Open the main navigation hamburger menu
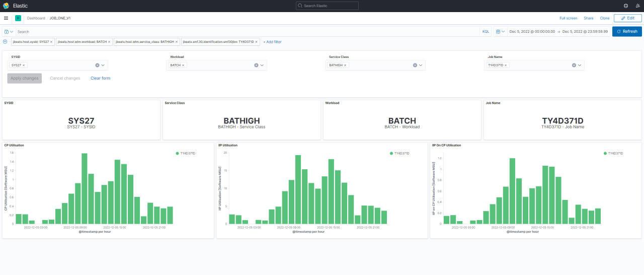 [6, 18]
